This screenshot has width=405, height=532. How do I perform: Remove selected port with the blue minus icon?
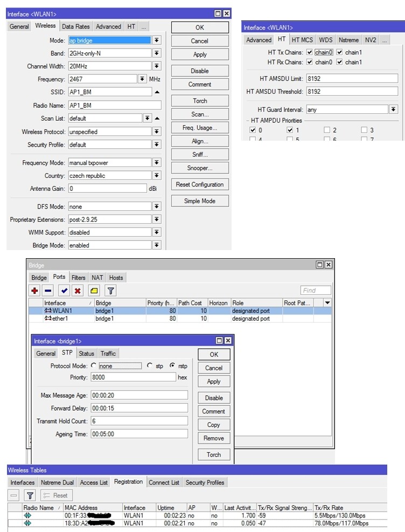48,291
